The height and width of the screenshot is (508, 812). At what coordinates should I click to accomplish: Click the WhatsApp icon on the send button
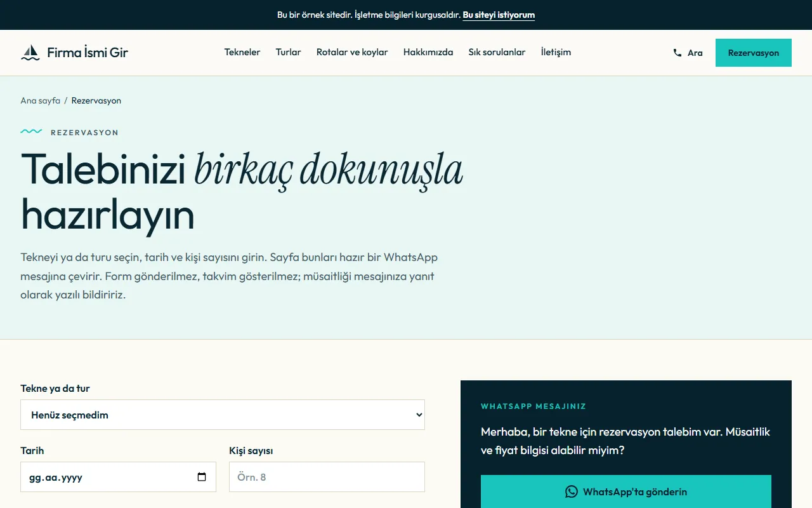(x=572, y=491)
